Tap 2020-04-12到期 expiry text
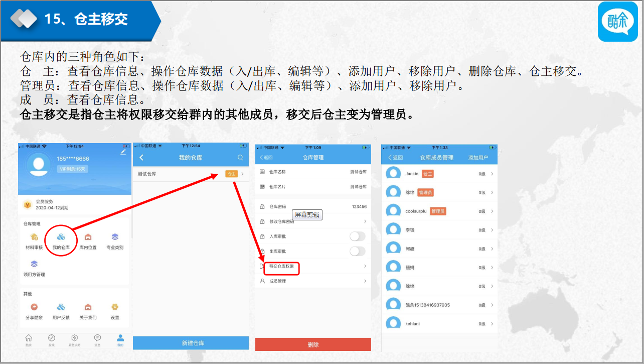Screen dimensions: 644x364 52,207
